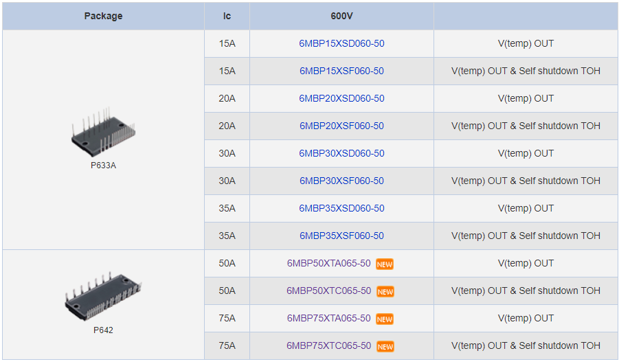Click NEW badge beside 6MBP50XTA065-50
The width and height of the screenshot is (619, 364).
point(385,264)
